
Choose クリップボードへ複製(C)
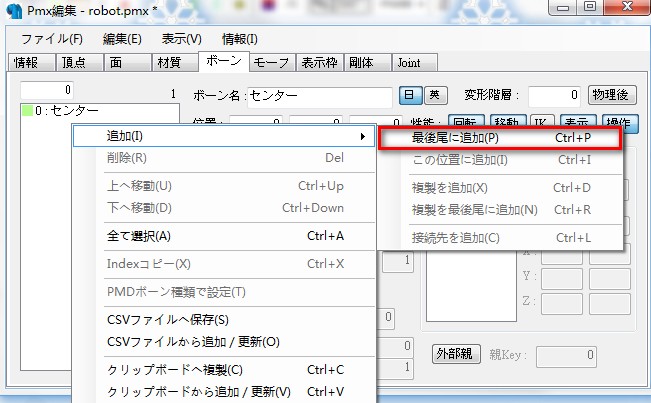224,370
